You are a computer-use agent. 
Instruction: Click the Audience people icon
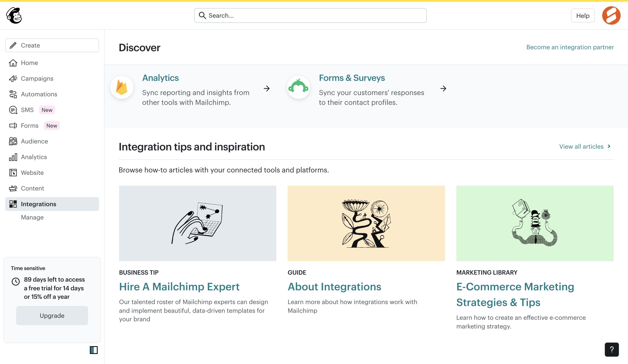coord(13,141)
